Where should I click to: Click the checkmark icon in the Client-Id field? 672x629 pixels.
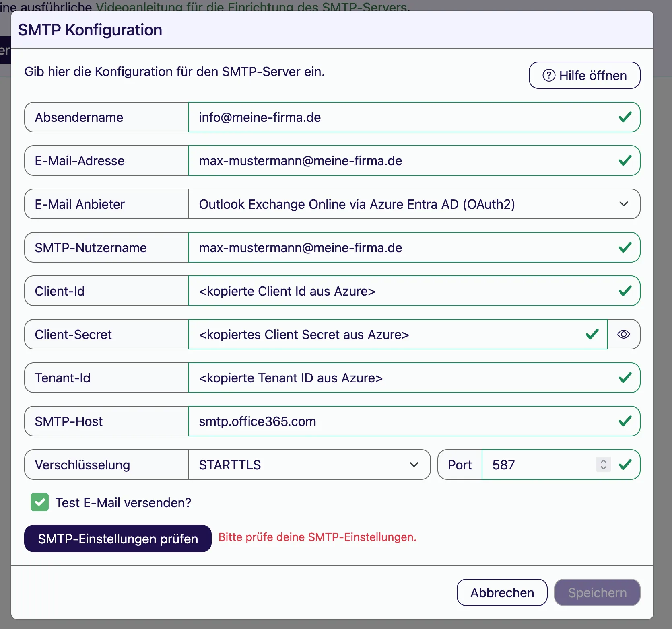(x=625, y=291)
